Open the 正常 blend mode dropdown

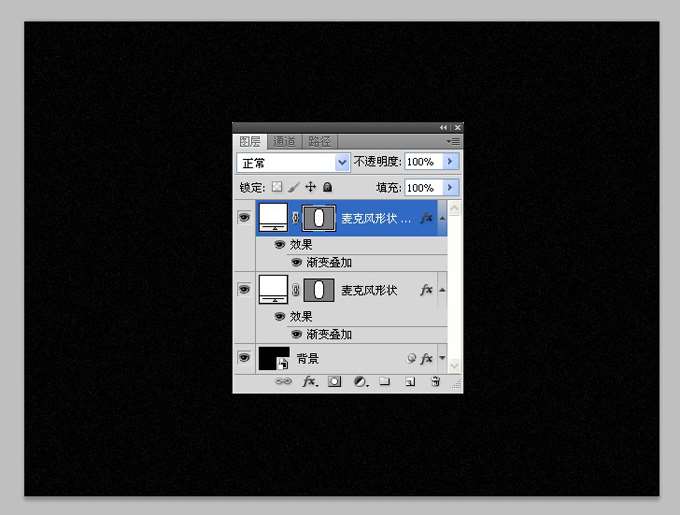tap(293, 163)
